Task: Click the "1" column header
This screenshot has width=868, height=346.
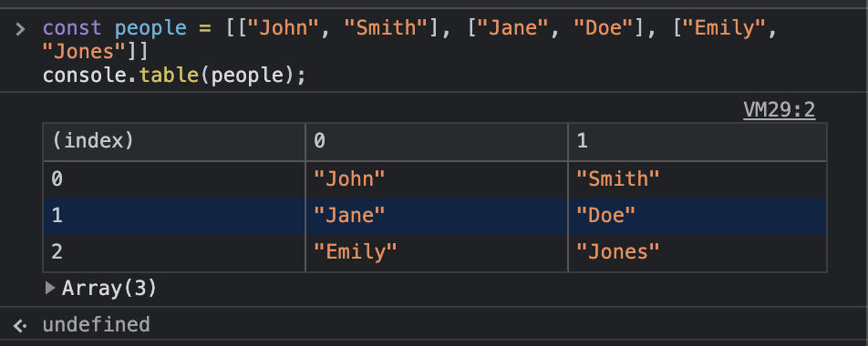Action: pos(697,141)
